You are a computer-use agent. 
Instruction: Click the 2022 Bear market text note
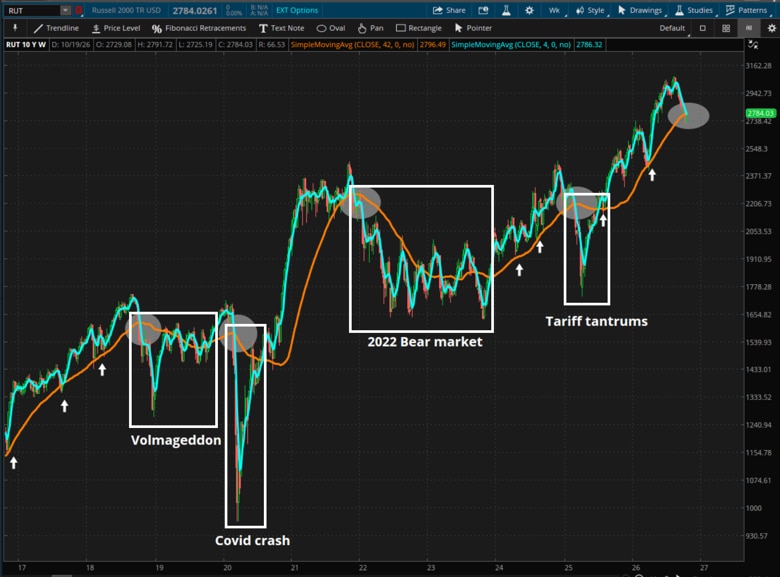tap(425, 342)
